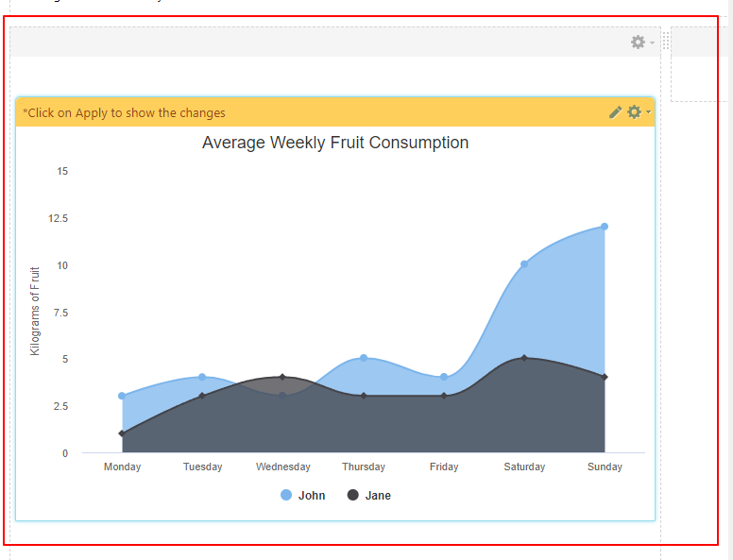Click the Saturday axis label

524,467
